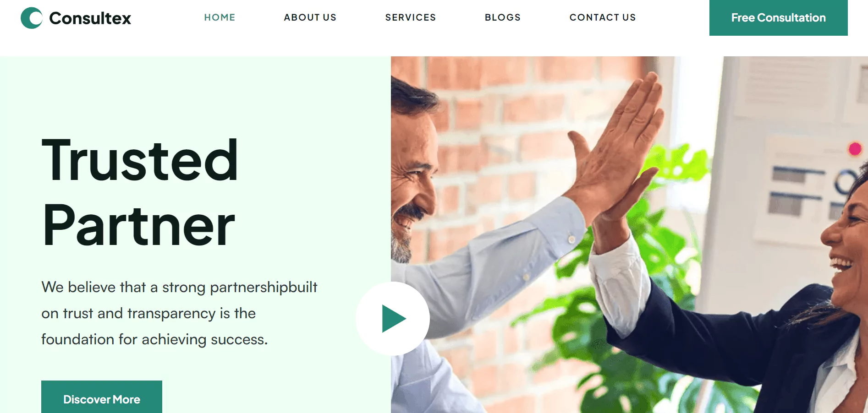Open the ABOUT US page
This screenshot has height=413, width=868.
[310, 17]
